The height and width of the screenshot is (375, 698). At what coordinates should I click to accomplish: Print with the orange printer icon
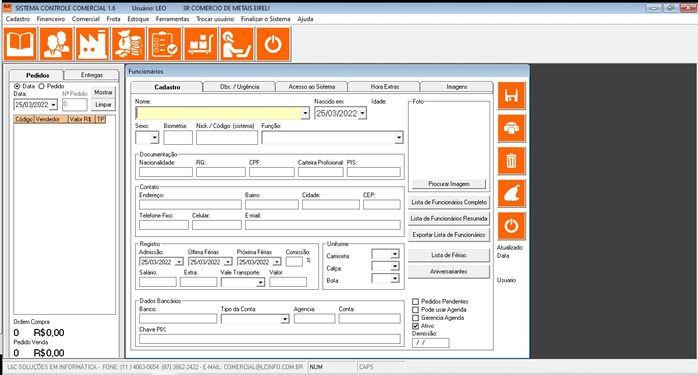511,128
